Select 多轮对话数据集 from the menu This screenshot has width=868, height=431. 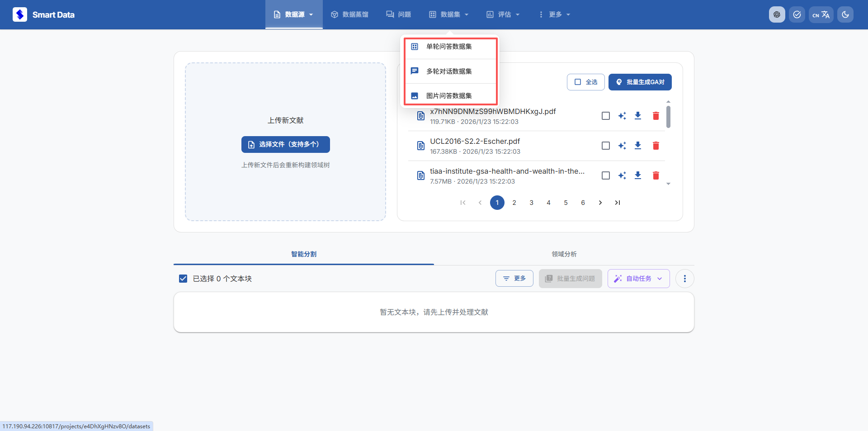click(x=449, y=71)
